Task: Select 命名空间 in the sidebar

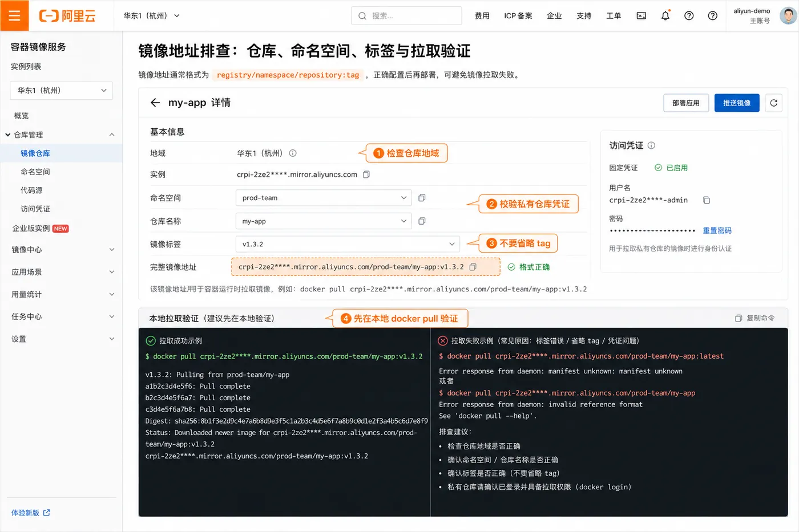Action: 35,172
